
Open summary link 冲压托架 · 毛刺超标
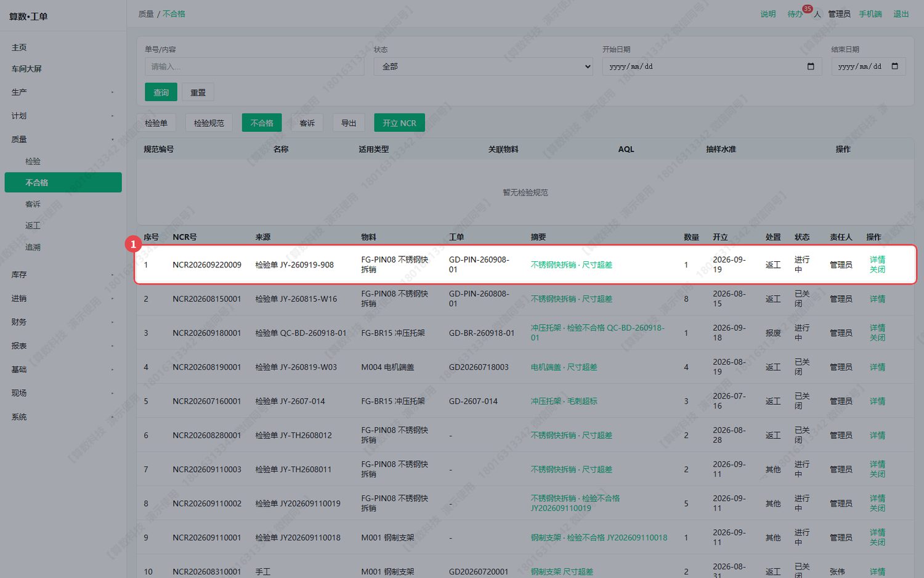click(x=564, y=401)
